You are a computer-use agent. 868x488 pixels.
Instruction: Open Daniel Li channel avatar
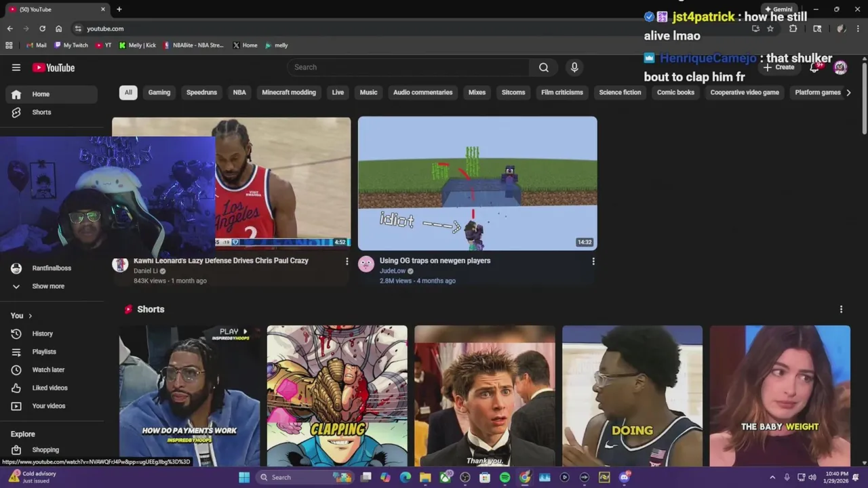coord(120,264)
